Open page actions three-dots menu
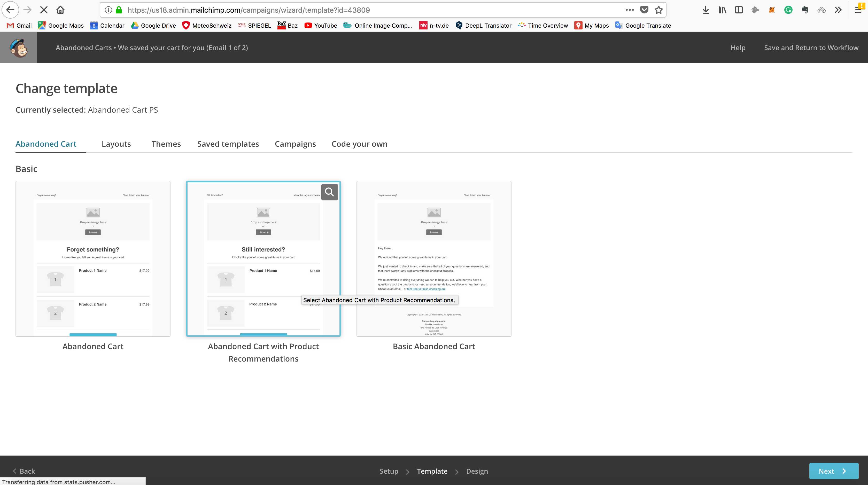 pos(630,10)
